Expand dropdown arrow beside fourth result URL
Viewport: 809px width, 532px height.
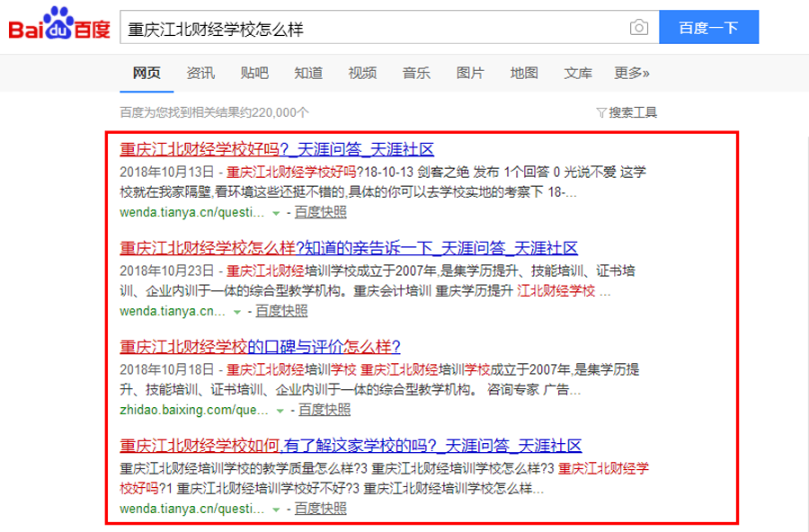(x=276, y=510)
